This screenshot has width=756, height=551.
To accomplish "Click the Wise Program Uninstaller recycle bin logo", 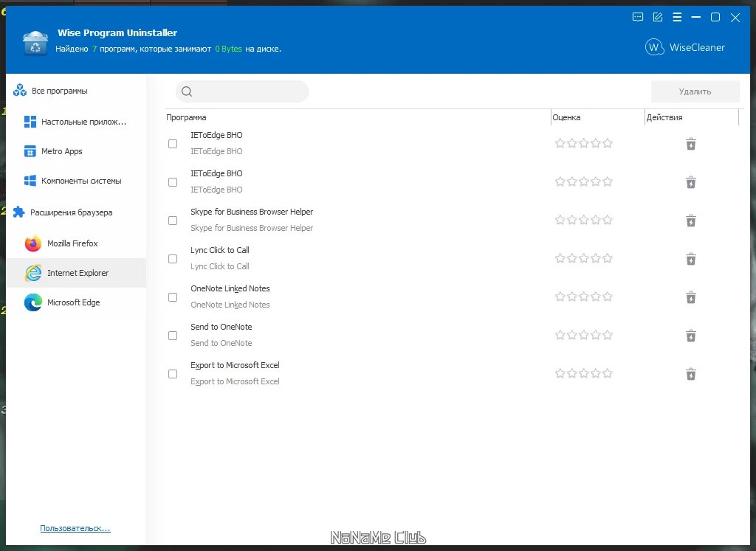I will pyautogui.click(x=35, y=43).
